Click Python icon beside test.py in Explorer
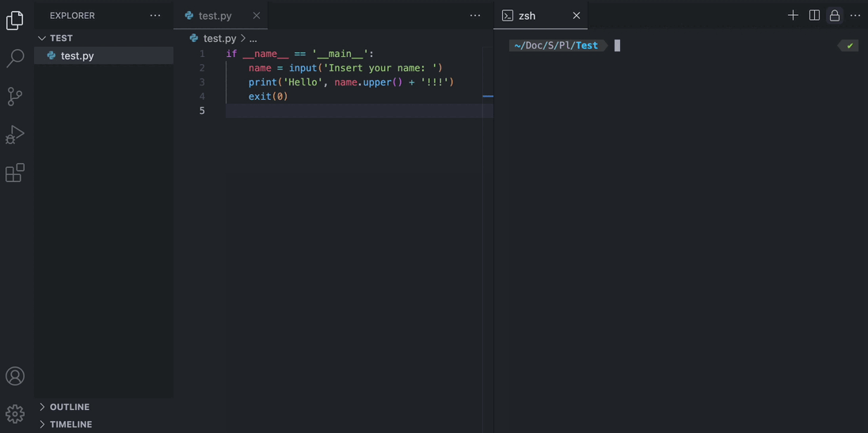Viewport: 868px width, 433px height. [x=51, y=55]
